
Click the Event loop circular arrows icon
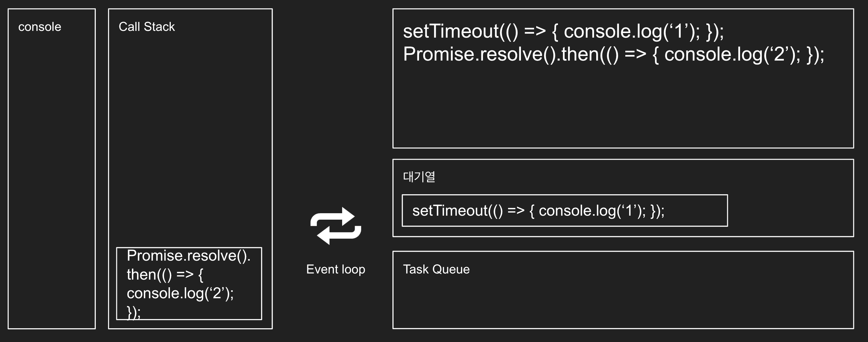tap(336, 225)
